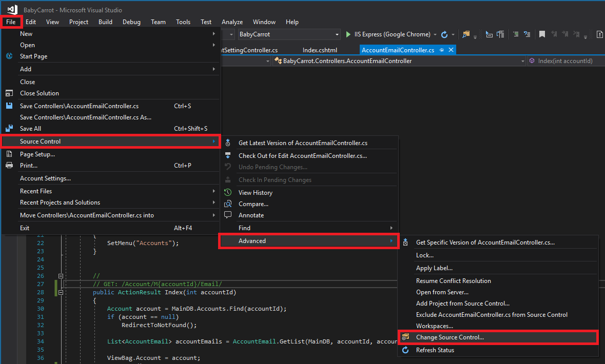Choose View History from Source Control submenu

[x=255, y=193]
